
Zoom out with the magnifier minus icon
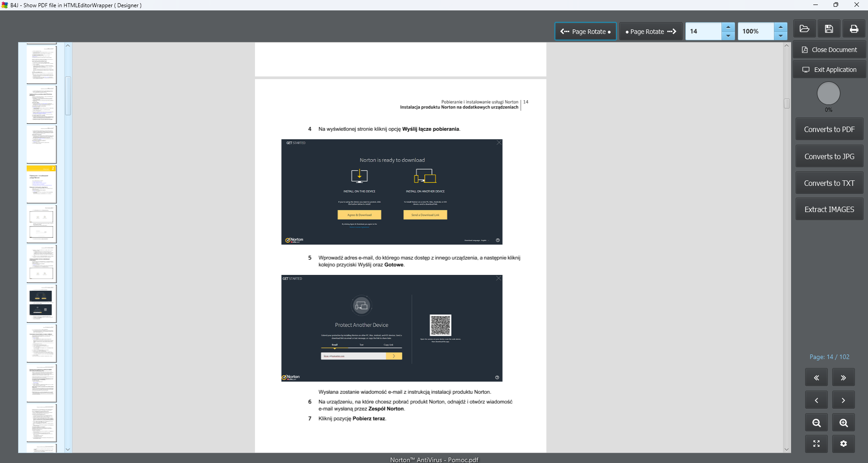[x=816, y=423]
